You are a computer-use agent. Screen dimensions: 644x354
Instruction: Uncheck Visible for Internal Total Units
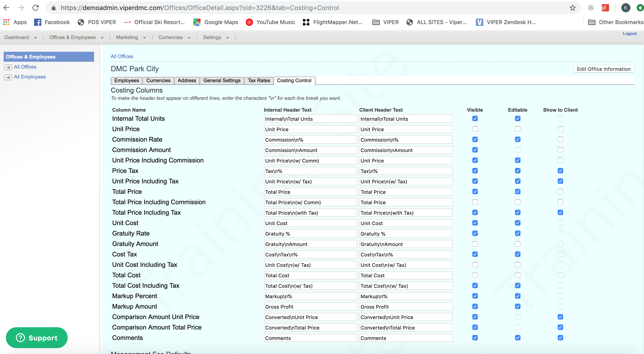pos(475,118)
